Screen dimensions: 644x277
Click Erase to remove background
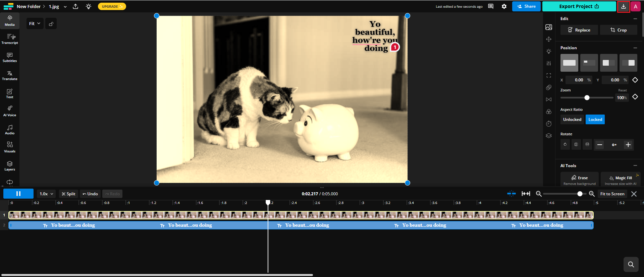580,180
